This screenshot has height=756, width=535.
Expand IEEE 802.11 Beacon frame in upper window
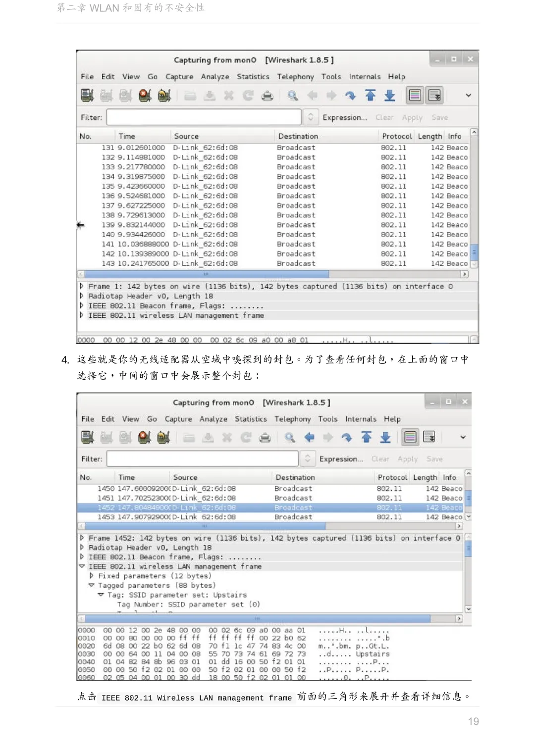point(82,305)
